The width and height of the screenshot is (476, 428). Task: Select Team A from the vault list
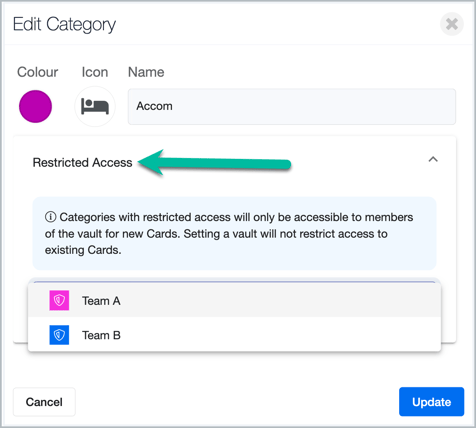click(234, 300)
